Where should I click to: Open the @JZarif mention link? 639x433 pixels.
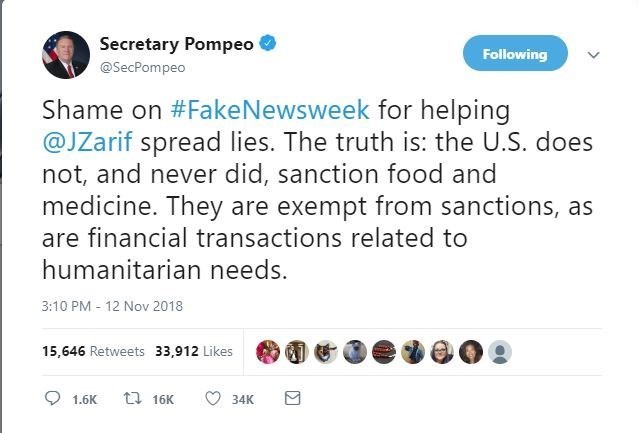tap(83, 141)
